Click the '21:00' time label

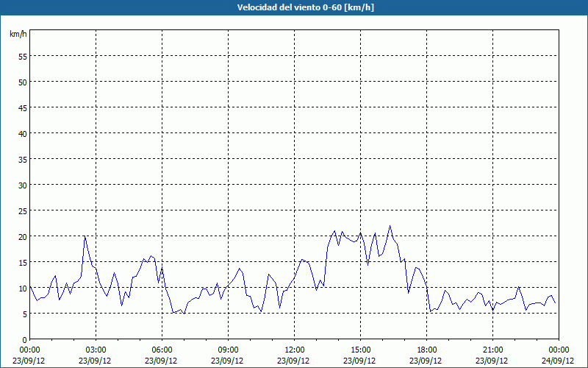point(492,350)
